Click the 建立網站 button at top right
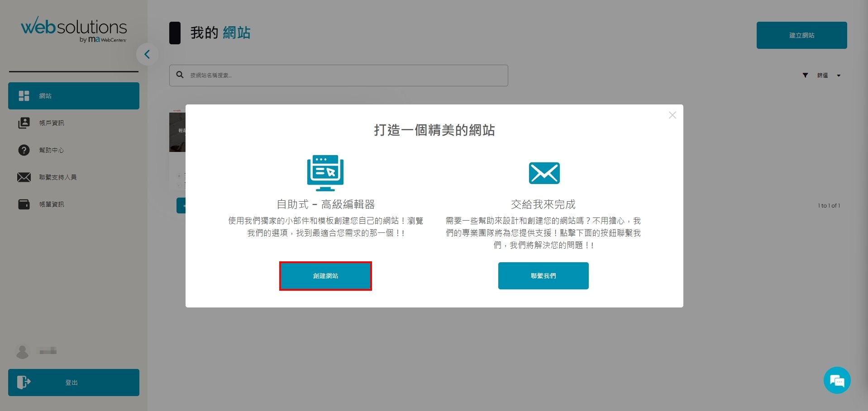This screenshot has width=868, height=411. [x=801, y=35]
